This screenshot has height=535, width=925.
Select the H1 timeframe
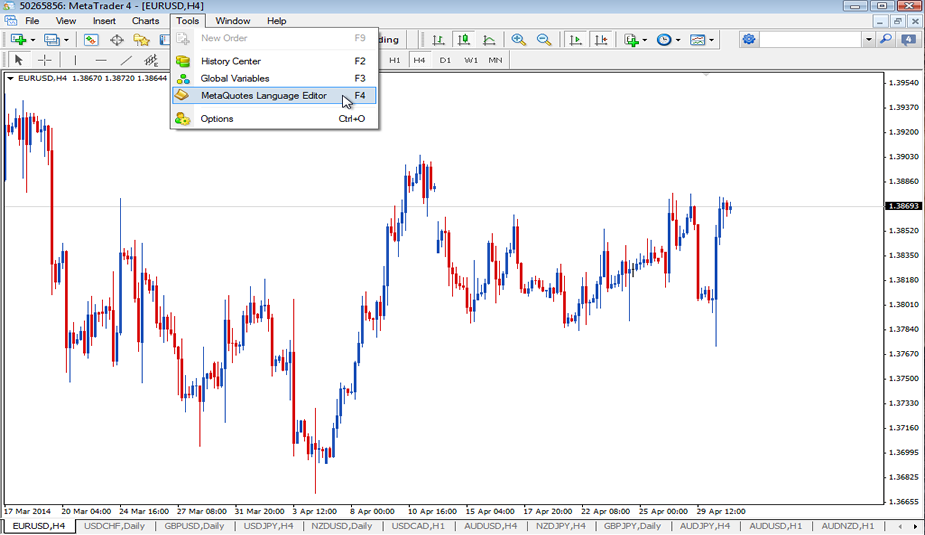(395, 60)
